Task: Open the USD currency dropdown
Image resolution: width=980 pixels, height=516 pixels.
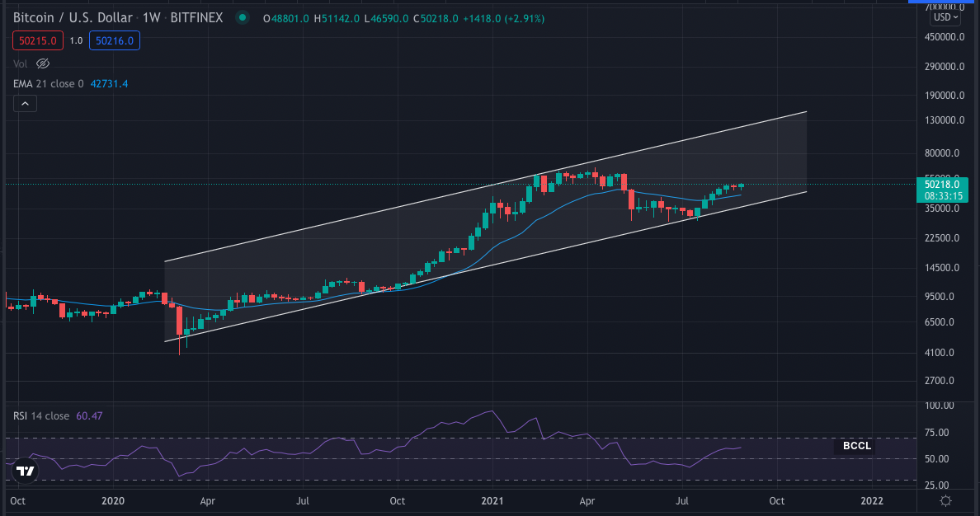Action: [945, 16]
